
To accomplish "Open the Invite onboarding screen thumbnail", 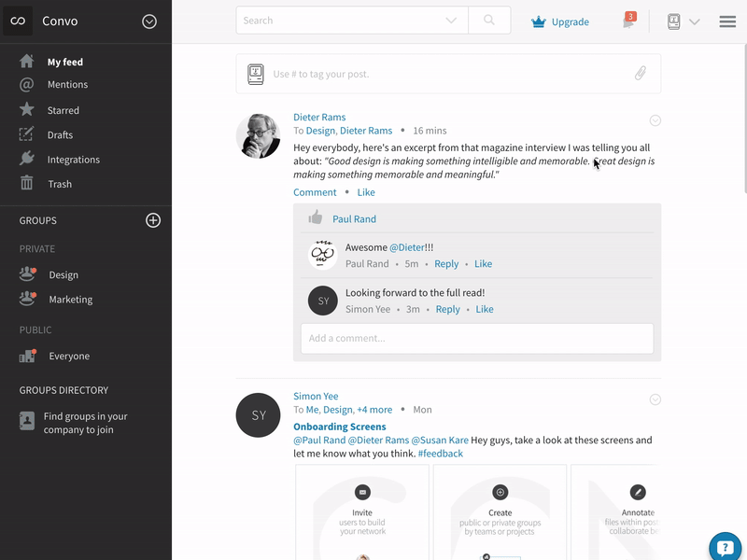I will pos(362,512).
